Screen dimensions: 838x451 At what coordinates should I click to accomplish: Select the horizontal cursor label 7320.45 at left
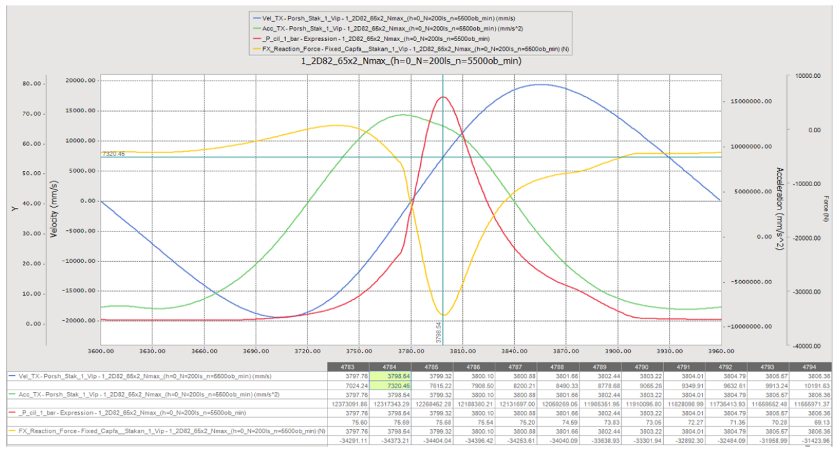click(x=113, y=154)
